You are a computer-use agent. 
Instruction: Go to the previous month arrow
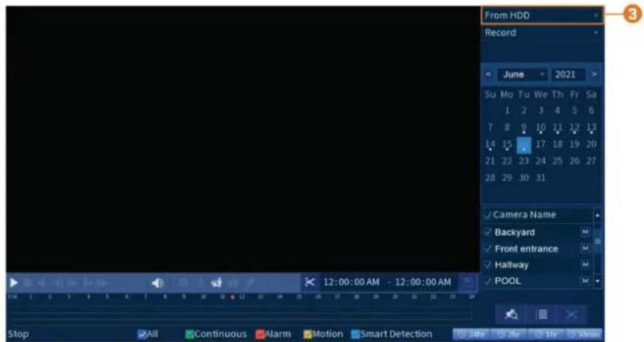click(x=488, y=74)
